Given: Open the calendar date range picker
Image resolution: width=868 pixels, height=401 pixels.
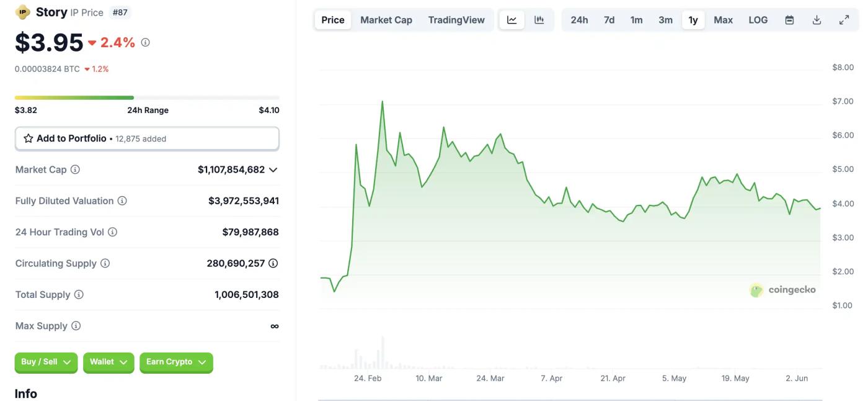Looking at the screenshot, I should click(x=789, y=20).
